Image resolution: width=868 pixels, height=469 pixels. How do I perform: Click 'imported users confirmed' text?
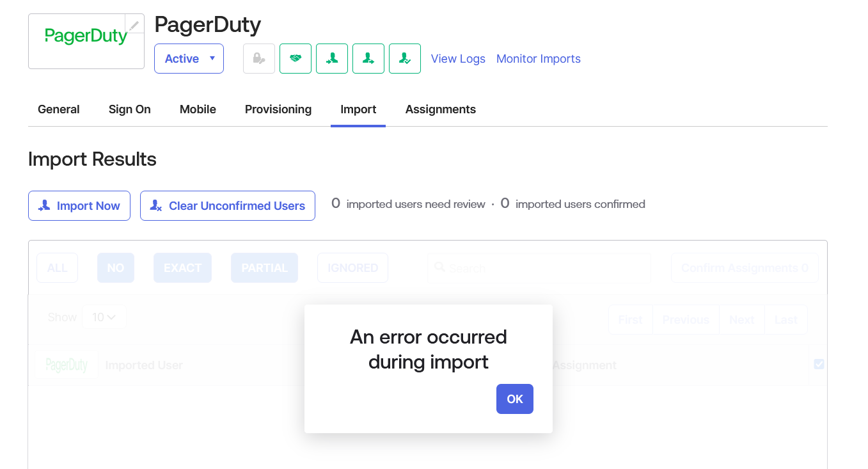pyautogui.click(x=580, y=204)
